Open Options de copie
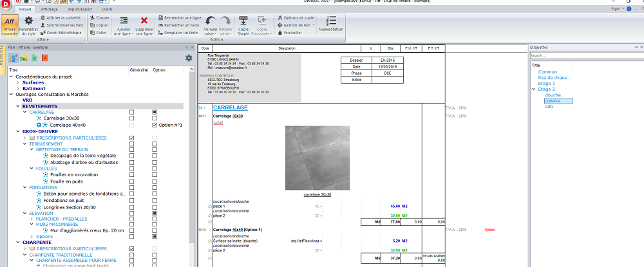The width and height of the screenshot is (644, 267). coord(296,17)
